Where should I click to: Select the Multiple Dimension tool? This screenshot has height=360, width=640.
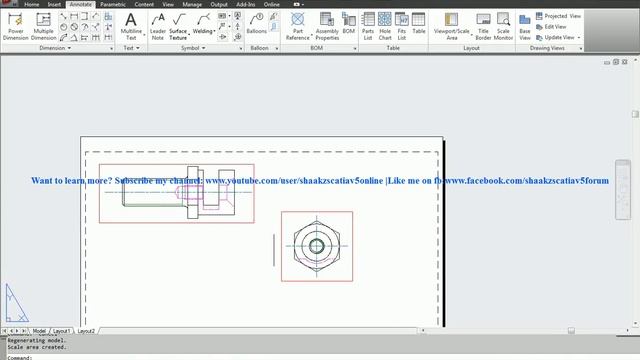pos(43,26)
